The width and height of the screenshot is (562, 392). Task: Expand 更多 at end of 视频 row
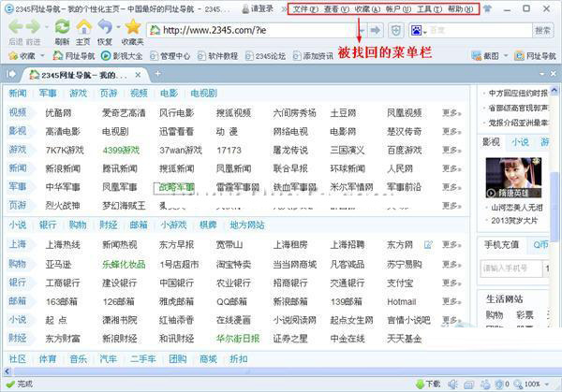point(451,112)
